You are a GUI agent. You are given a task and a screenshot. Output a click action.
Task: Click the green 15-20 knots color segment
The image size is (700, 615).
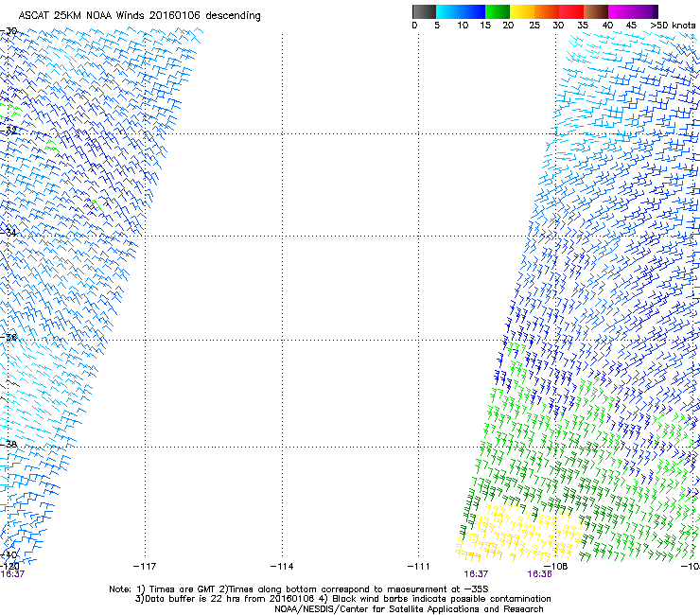coord(498,11)
